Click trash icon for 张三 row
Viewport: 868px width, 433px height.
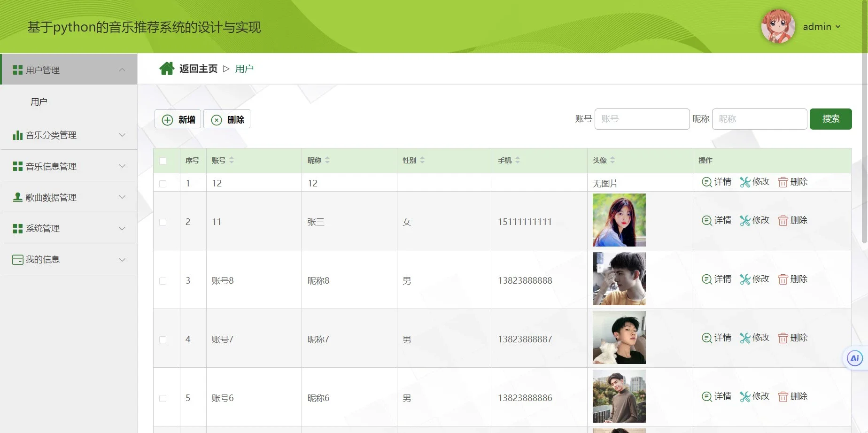point(783,221)
